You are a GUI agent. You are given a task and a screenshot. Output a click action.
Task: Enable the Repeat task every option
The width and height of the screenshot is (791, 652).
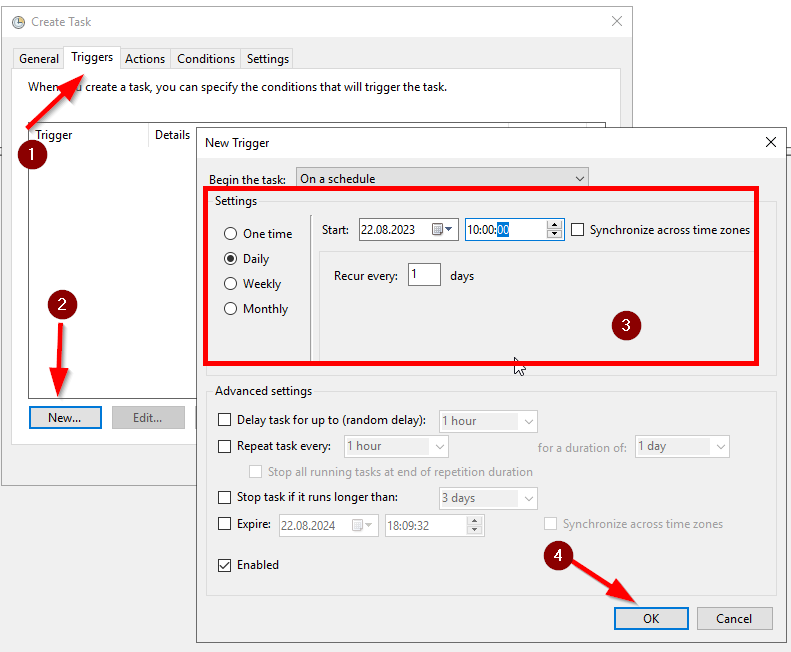[225, 446]
